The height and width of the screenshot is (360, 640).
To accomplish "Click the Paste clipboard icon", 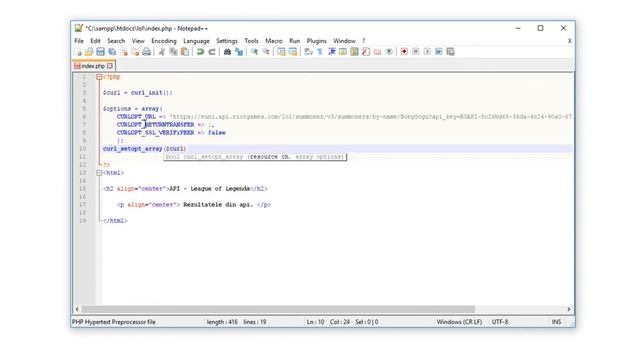I will point(185,52).
